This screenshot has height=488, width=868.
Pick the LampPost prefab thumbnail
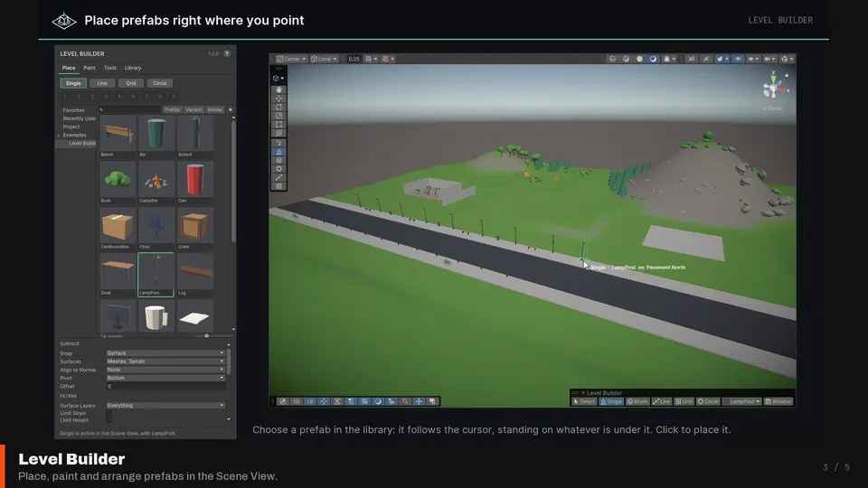(156, 275)
